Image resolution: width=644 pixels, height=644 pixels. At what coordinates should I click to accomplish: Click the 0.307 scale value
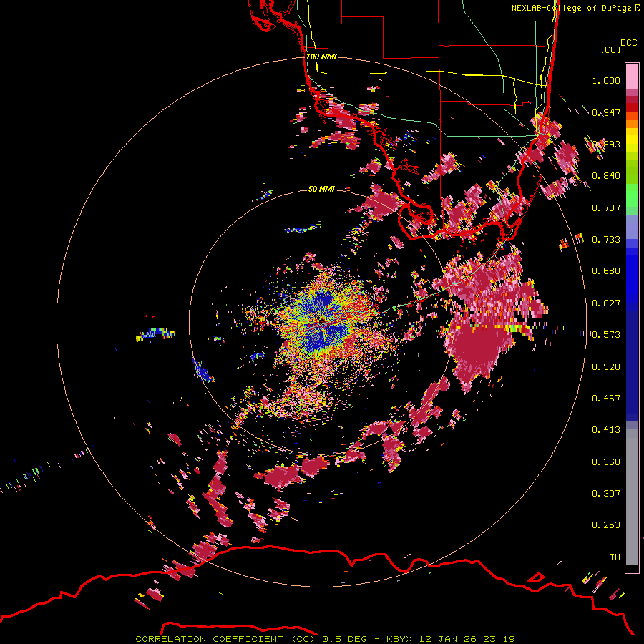(606, 494)
